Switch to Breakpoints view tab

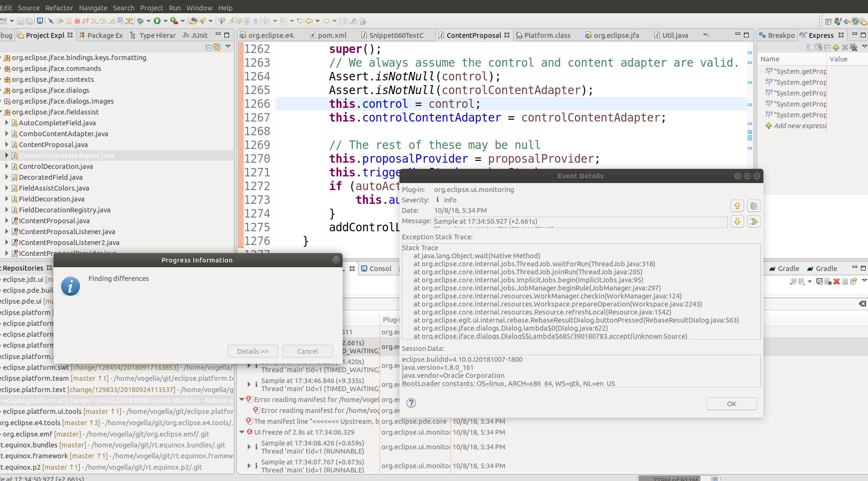pos(777,35)
